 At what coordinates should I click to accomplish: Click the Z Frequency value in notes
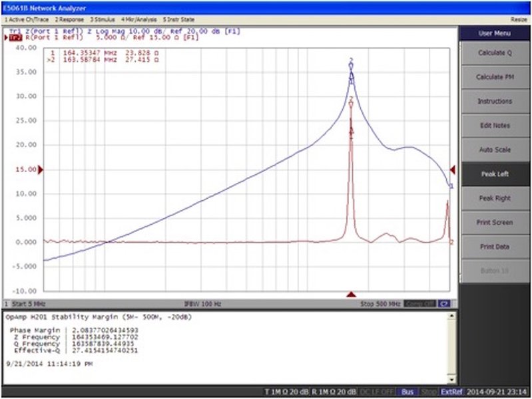pos(105,337)
